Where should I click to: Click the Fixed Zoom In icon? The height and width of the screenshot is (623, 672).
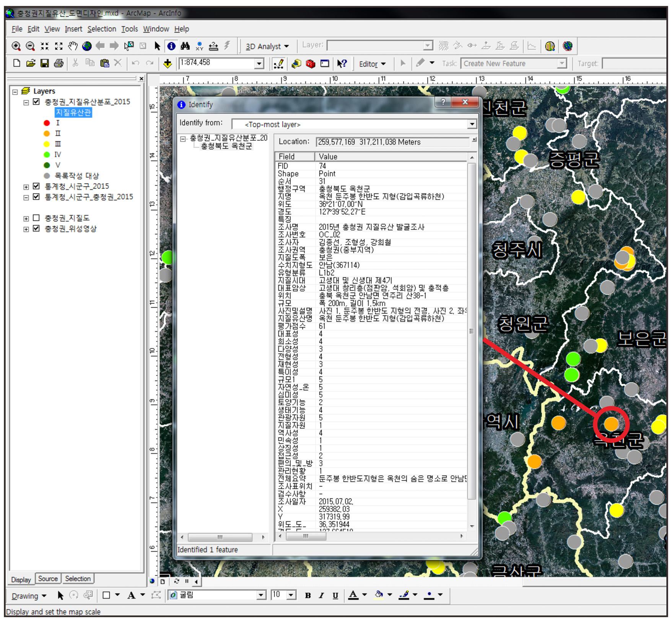tap(45, 46)
